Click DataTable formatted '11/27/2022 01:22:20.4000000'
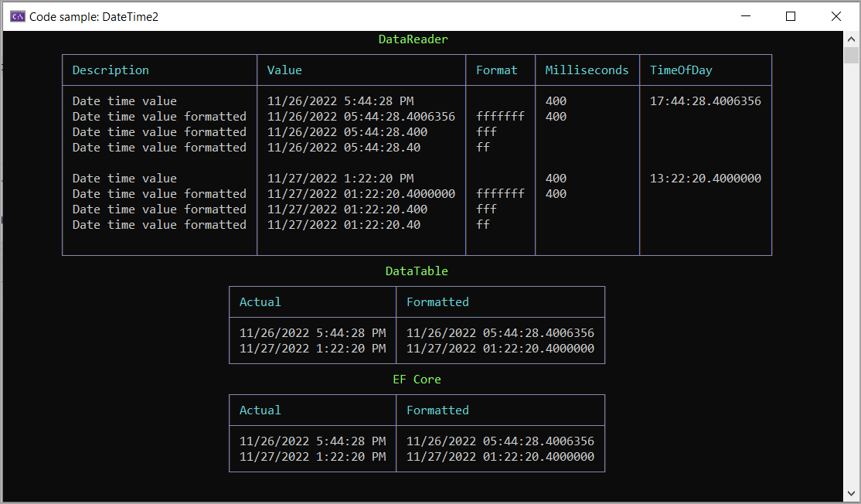 [x=500, y=348]
